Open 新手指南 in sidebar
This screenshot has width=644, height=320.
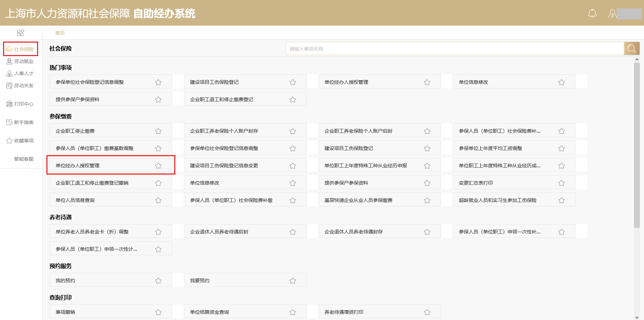coord(20,122)
